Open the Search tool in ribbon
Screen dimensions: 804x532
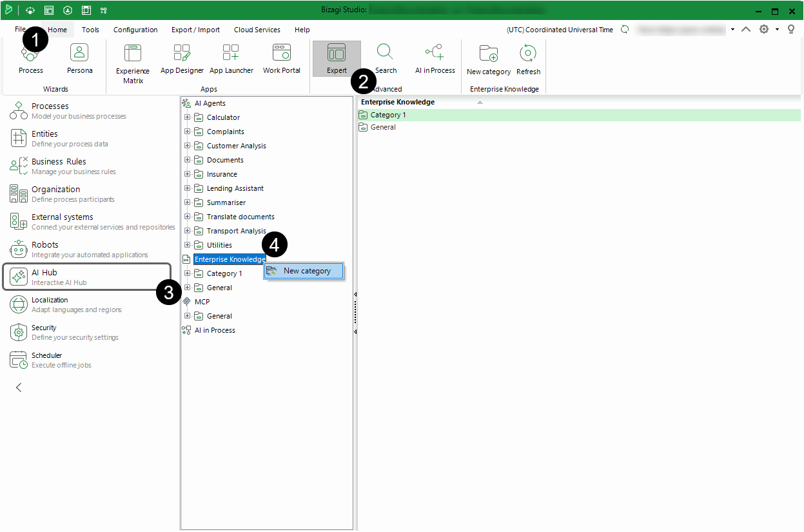pyautogui.click(x=386, y=59)
